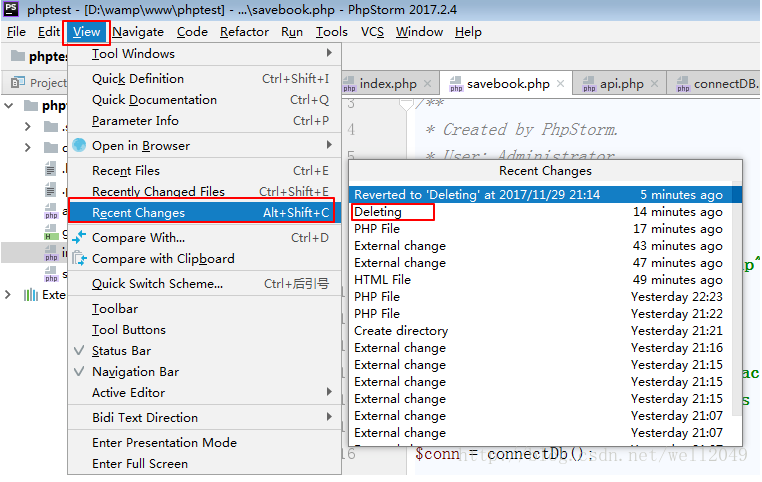Click the PhpStorm application logo icon
Screen dimensions: 762x482
pyautogui.click(x=11, y=9)
